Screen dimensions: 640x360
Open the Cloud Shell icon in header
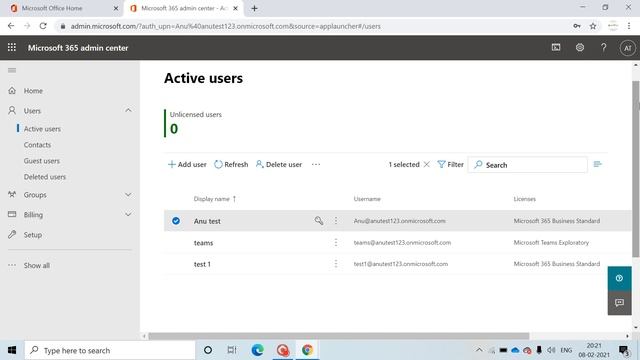pyautogui.click(x=556, y=47)
